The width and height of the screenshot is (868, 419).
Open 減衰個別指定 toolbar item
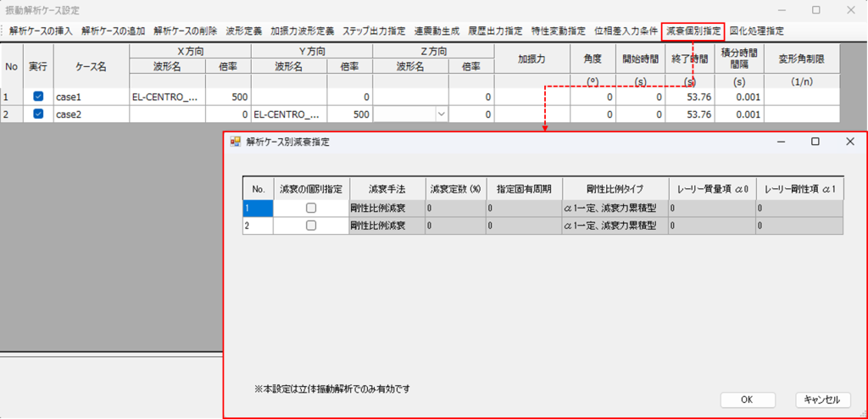[693, 31]
